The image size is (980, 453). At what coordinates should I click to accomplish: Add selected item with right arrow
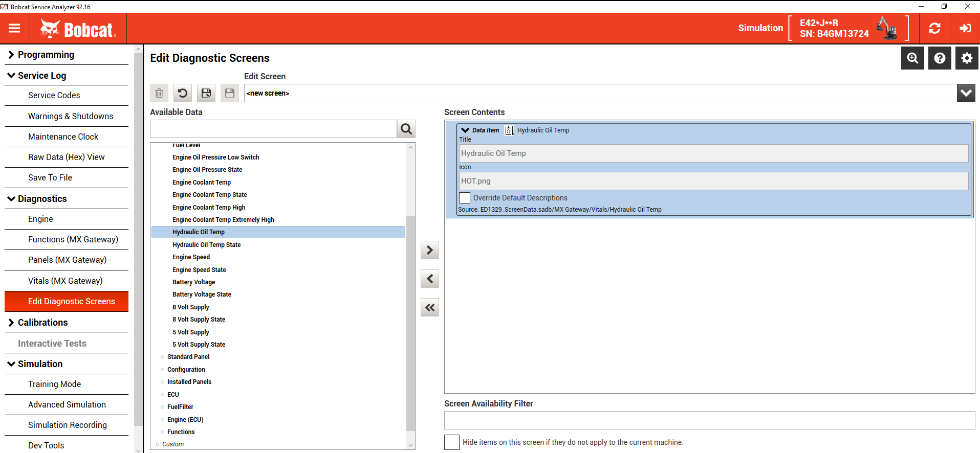click(430, 250)
